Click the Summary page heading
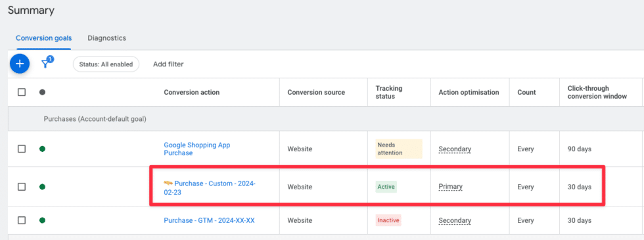Screen dimensions: 644x240 (32, 11)
